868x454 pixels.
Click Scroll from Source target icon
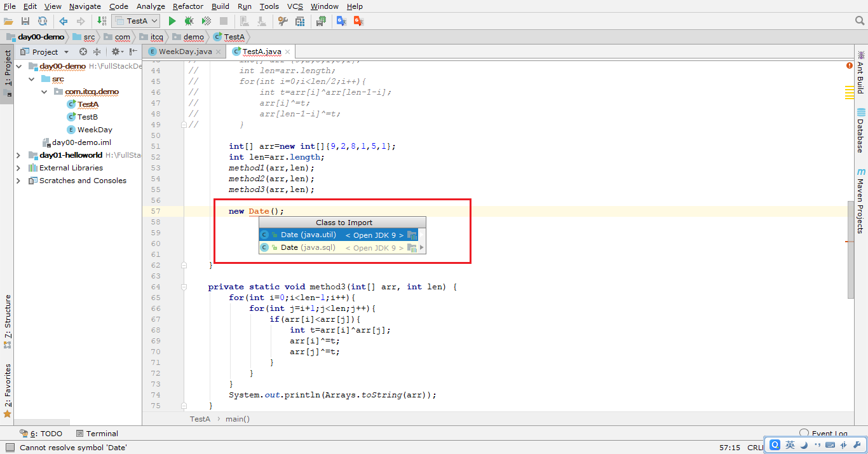(83, 52)
